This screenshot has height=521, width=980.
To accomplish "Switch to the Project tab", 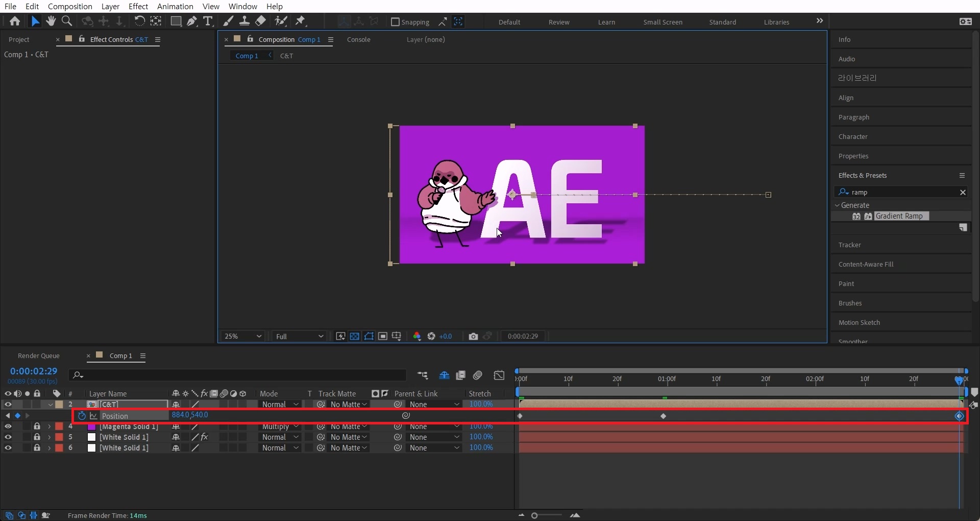I will coord(19,39).
